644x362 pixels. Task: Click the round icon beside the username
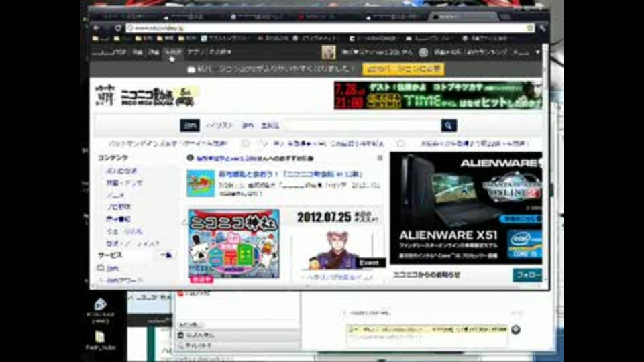coord(423,52)
